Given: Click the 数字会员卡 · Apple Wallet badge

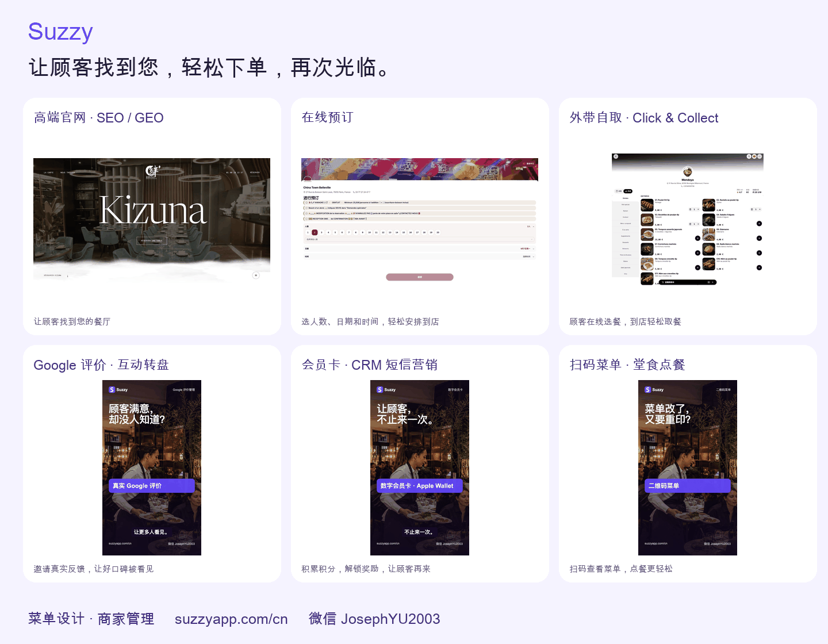Looking at the screenshot, I should (420, 486).
